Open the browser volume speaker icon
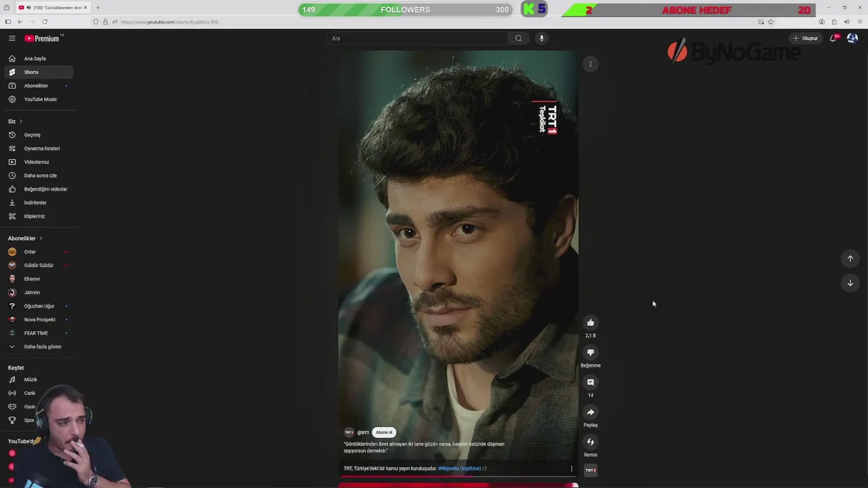This screenshot has height=488, width=868. [847, 22]
